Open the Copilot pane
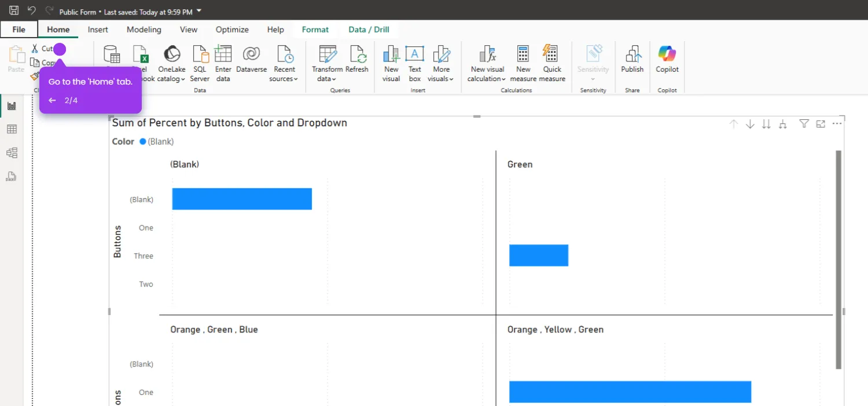The width and height of the screenshot is (868, 406). click(667, 59)
